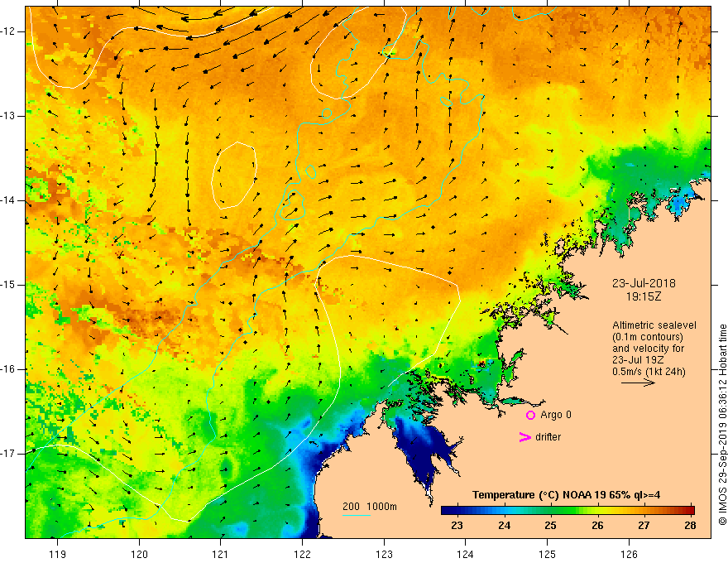
Task: Click the latitude axis label -16
Action: (x=8, y=369)
